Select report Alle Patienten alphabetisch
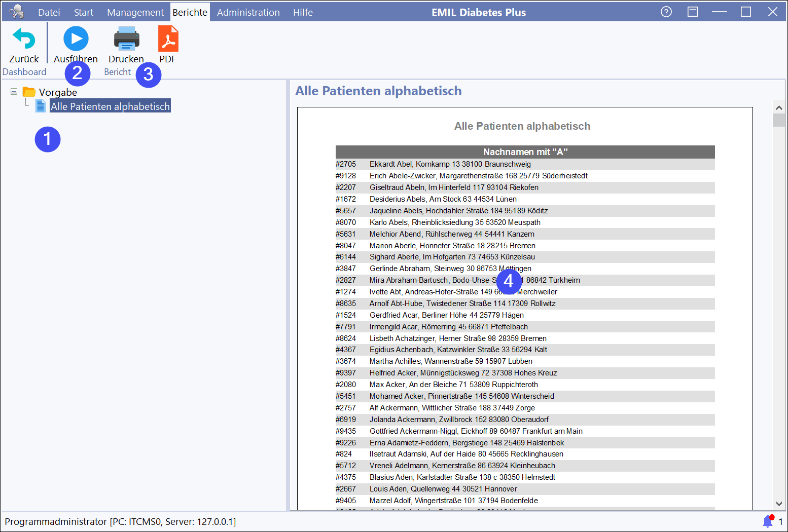 coord(110,106)
